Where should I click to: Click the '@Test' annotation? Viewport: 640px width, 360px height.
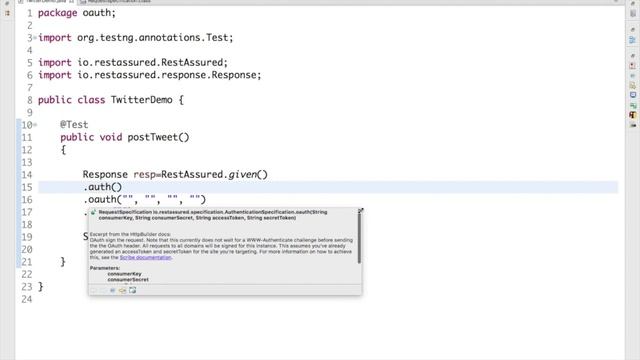coord(74,125)
